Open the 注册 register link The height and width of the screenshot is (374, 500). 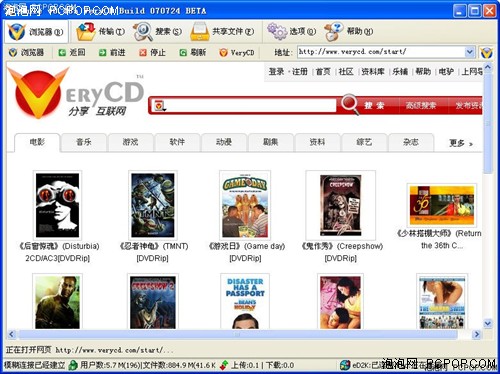pos(300,72)
